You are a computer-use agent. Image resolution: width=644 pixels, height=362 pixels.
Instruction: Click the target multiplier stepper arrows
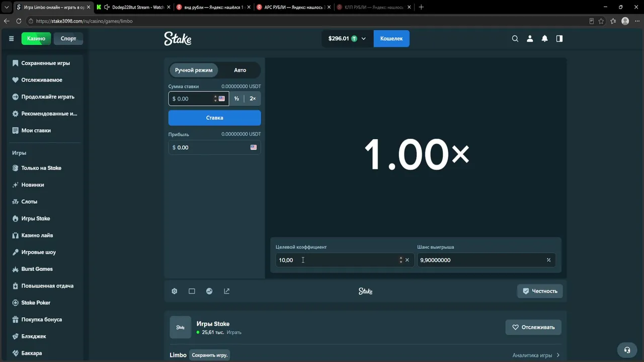click(401, 260)
